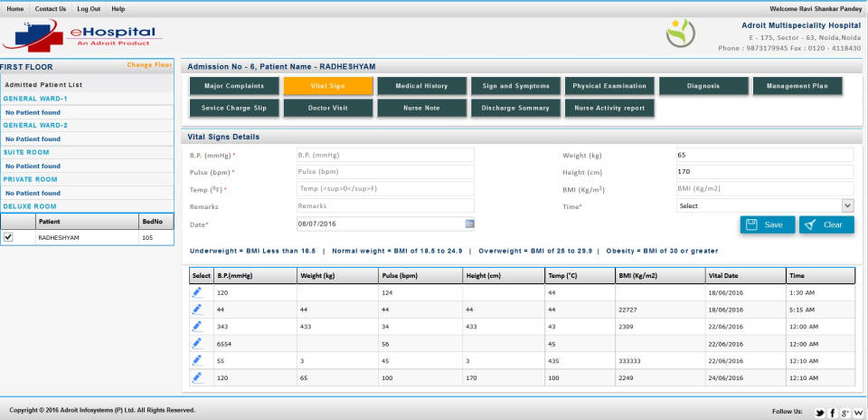This screenshot has height=420, width=868.
Task: Click the Clear button
Action: point(826,224)
